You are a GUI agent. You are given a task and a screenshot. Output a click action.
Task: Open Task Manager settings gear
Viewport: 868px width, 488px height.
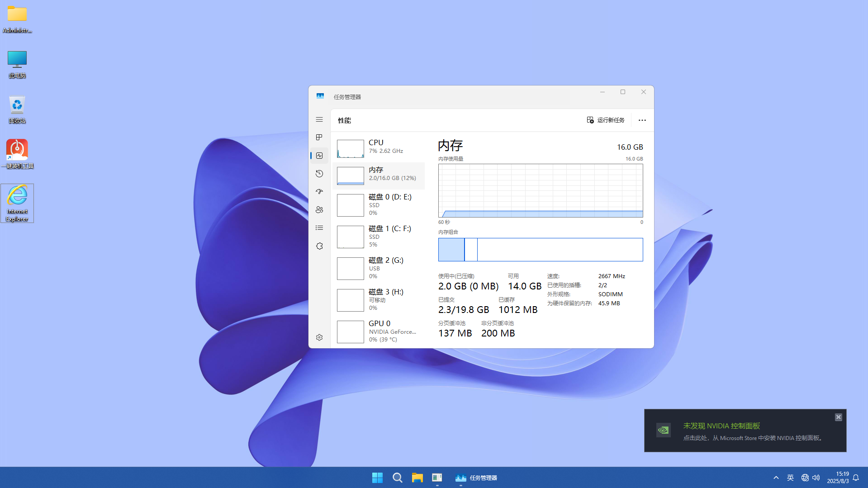tap(319, 337)
